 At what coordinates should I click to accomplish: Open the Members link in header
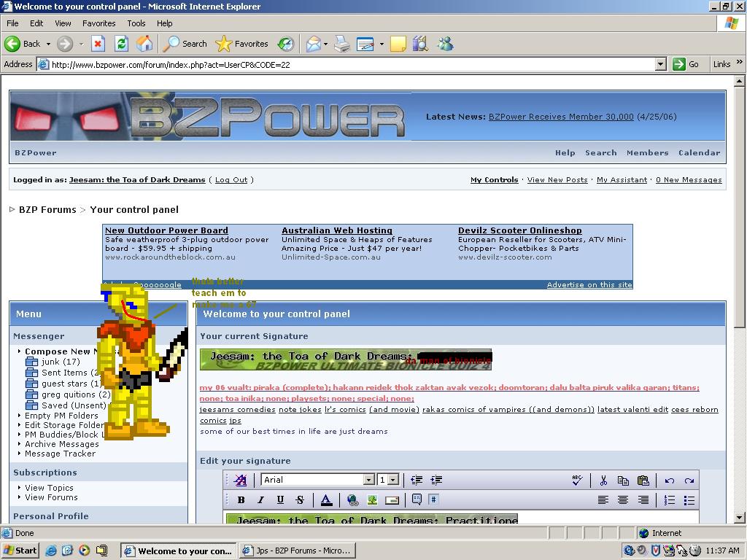click(x=648, y=153)
